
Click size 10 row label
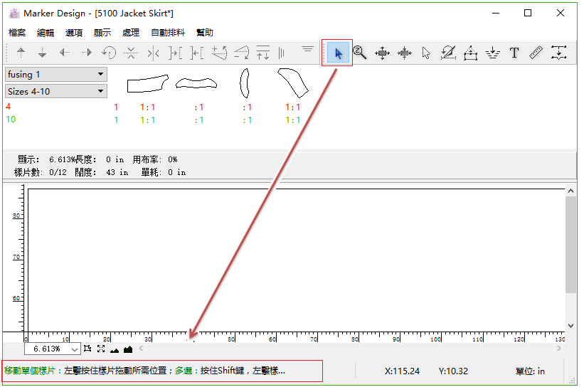tap(11, 120)
